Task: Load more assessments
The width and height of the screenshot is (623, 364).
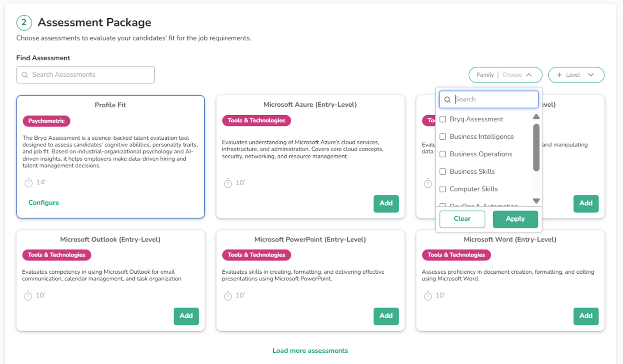Action: pyautogui.click(x=310, y=351)
